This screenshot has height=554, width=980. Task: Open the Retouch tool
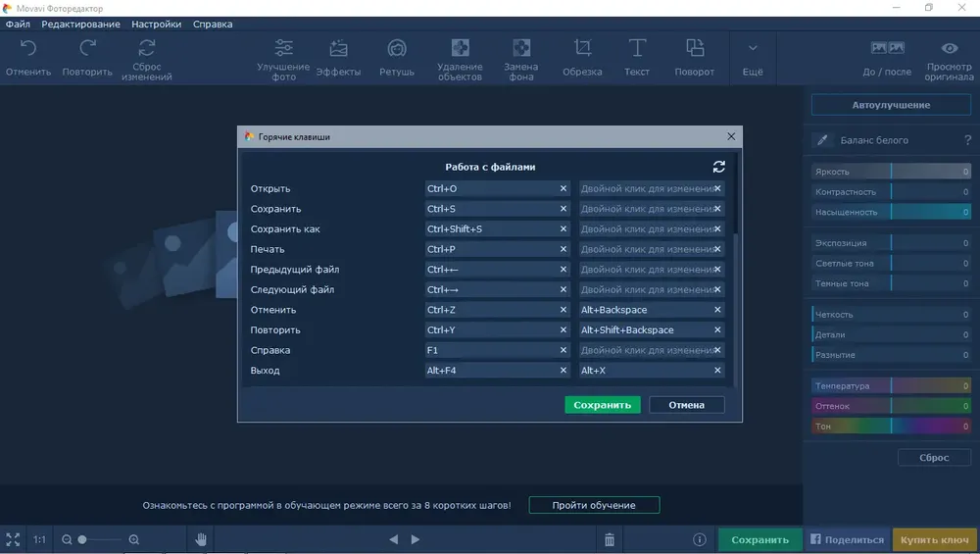pyautogui.click(x=397, y=49)
